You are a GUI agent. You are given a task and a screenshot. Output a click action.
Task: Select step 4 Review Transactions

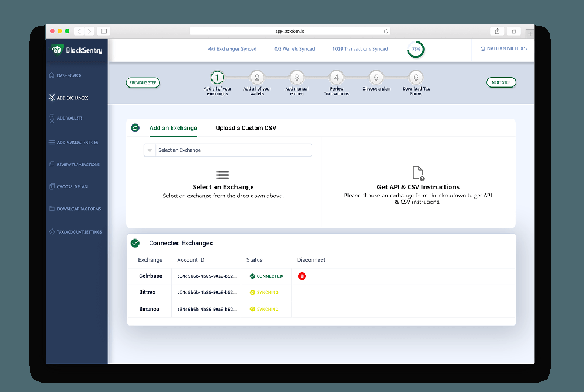[x=336, y=78]
